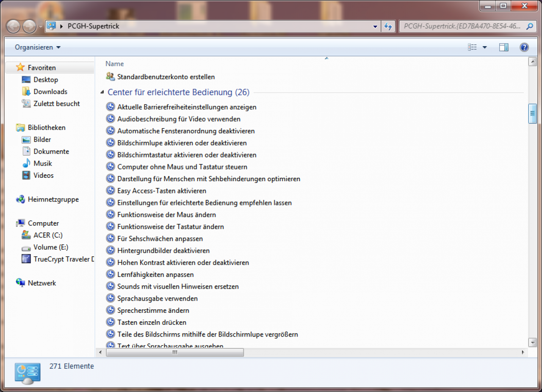Click the horizontal scrollbar thumb
Screen dimensions: 542x392
point(175,352)
